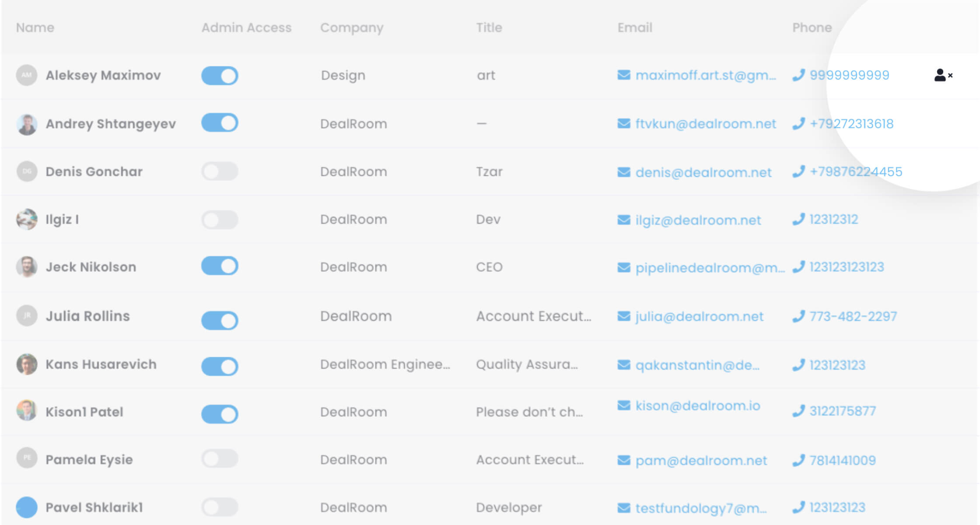The height and width of the screenshot is (525, 980).
Task: Open email link kison@dealroom.io
Action: pyautogui.click(x=697, y=406)
